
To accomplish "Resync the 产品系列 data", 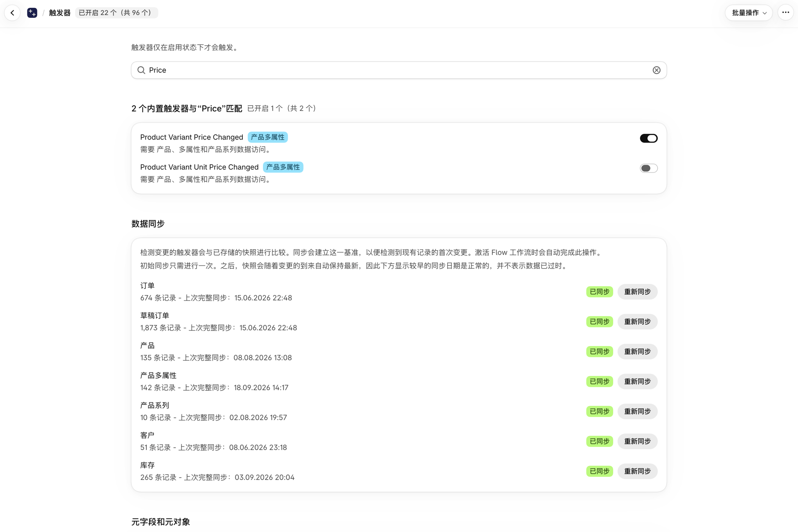I will tap(637, 411).
